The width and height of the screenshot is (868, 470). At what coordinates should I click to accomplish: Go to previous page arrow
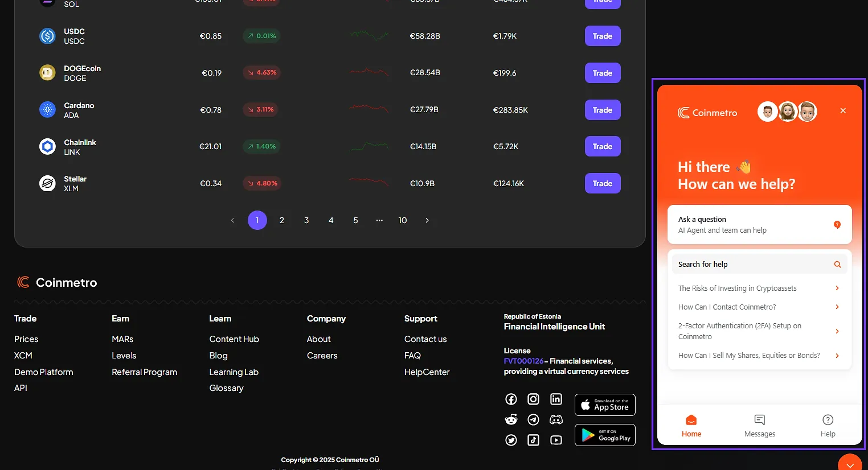232,220
